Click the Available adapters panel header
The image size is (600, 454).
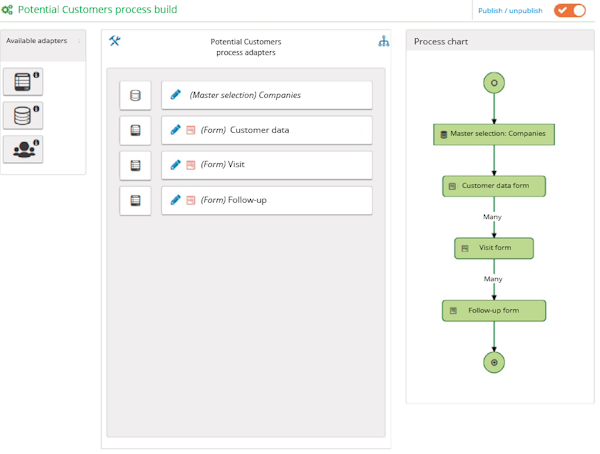coord(43,46)
